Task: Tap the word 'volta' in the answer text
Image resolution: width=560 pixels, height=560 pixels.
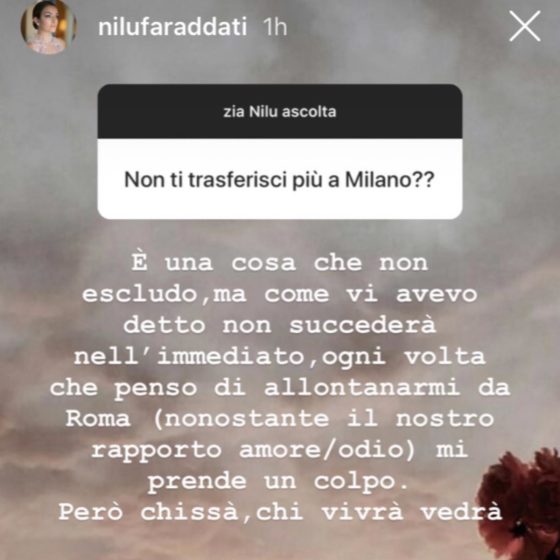Action: (445, 357)
